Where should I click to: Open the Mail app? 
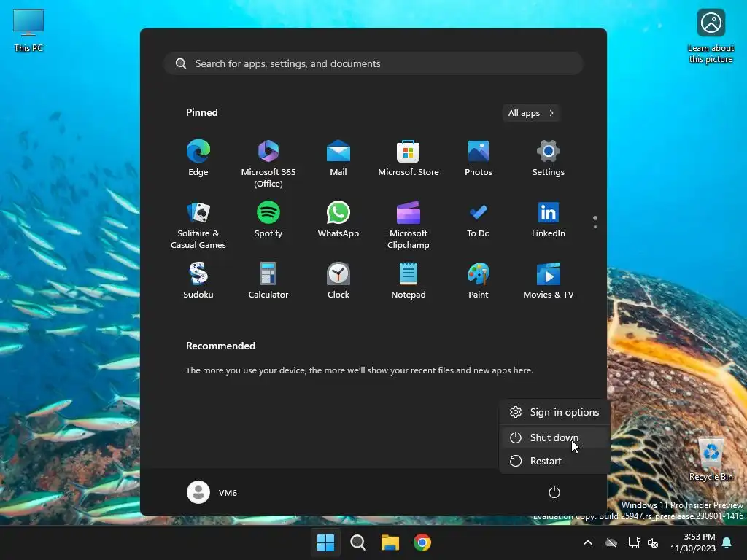[338, 158]
